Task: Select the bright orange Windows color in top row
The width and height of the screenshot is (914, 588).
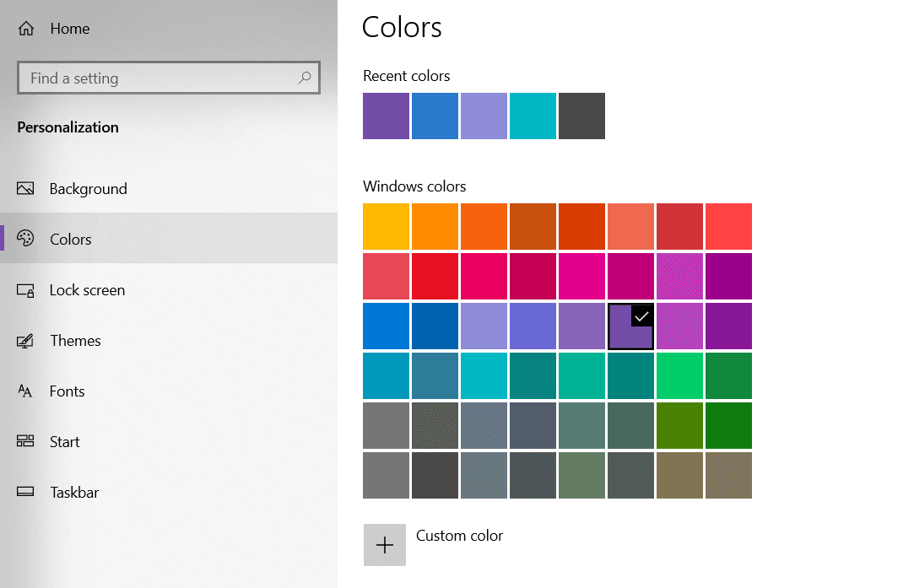Action: point(435,227)
